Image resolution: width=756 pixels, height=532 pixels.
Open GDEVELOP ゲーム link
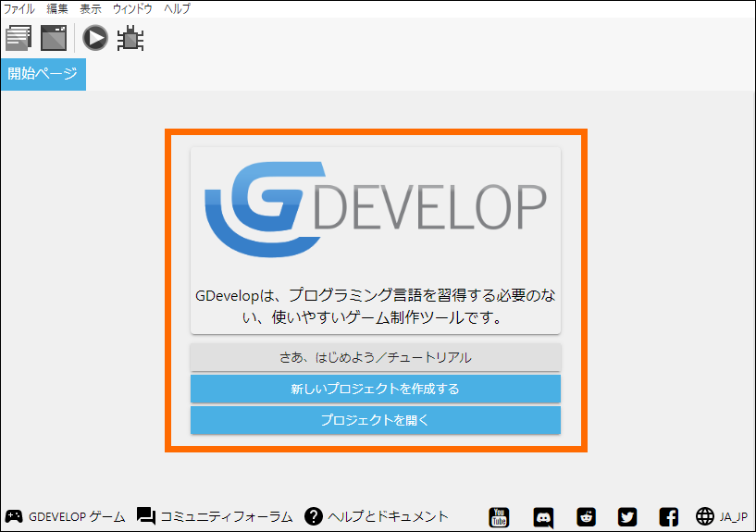(77, 516)
